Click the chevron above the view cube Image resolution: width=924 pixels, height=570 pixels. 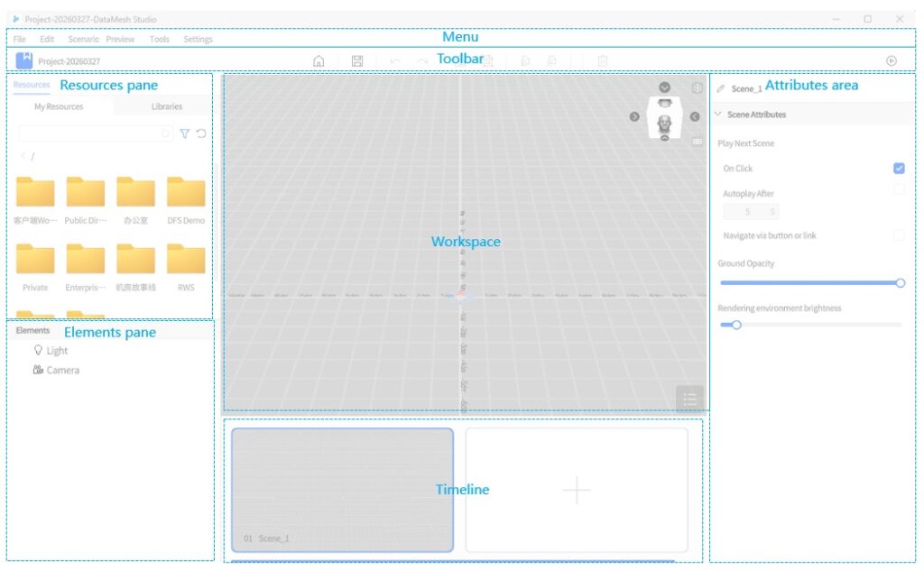[x=664, y=87]
